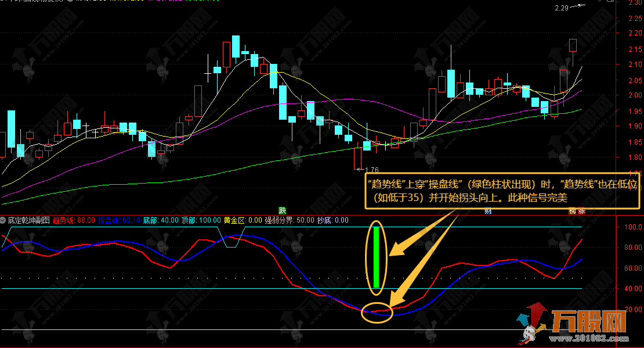The width and height of the screenshot is (644, 348).
Task: Open the red 榜 marker icon
Action: (x=571, y=211)
